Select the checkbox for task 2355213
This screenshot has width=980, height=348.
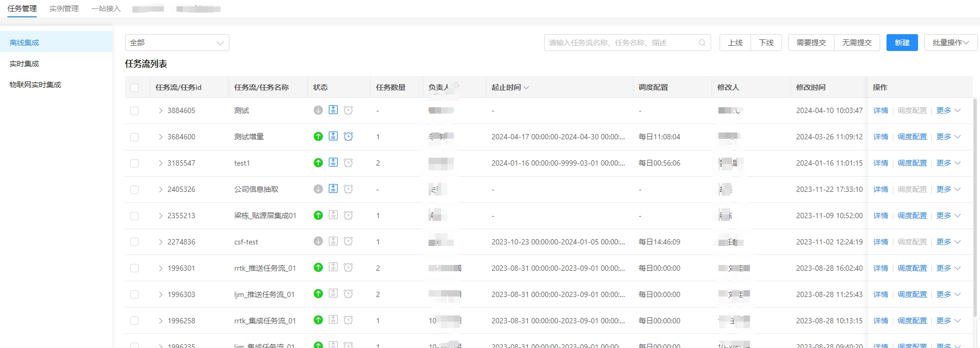click(134, 216)
